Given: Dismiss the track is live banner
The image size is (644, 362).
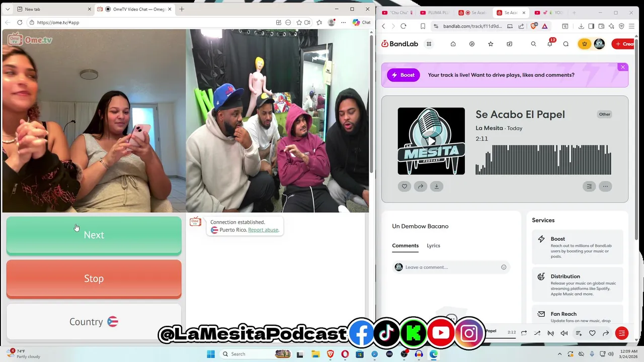Looking at the screenshot, I should point(623,67).
